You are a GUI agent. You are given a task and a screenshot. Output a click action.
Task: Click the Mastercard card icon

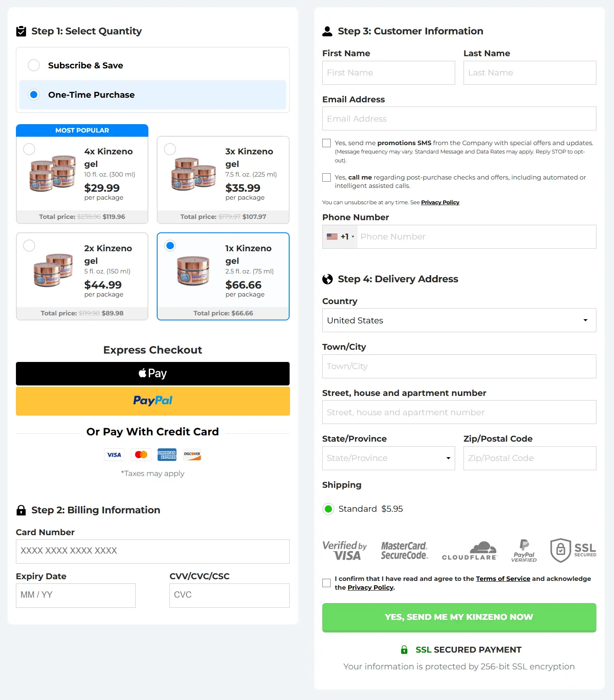pyautogui.click(x=141, y=455)
